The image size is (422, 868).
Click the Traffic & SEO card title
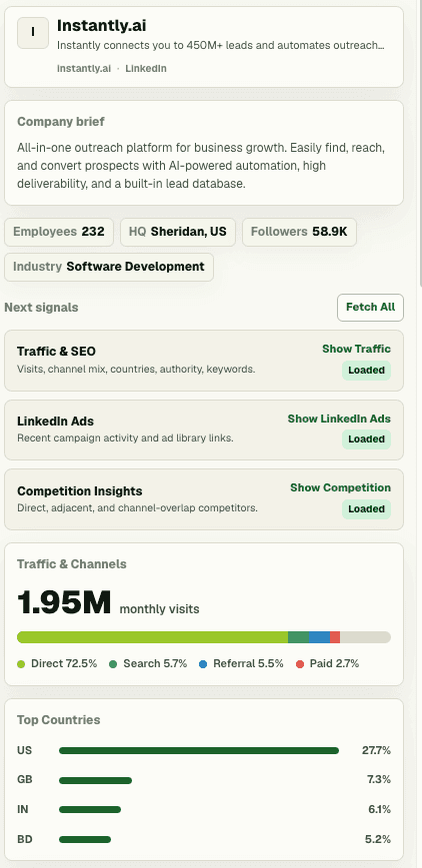click(56, 352)
